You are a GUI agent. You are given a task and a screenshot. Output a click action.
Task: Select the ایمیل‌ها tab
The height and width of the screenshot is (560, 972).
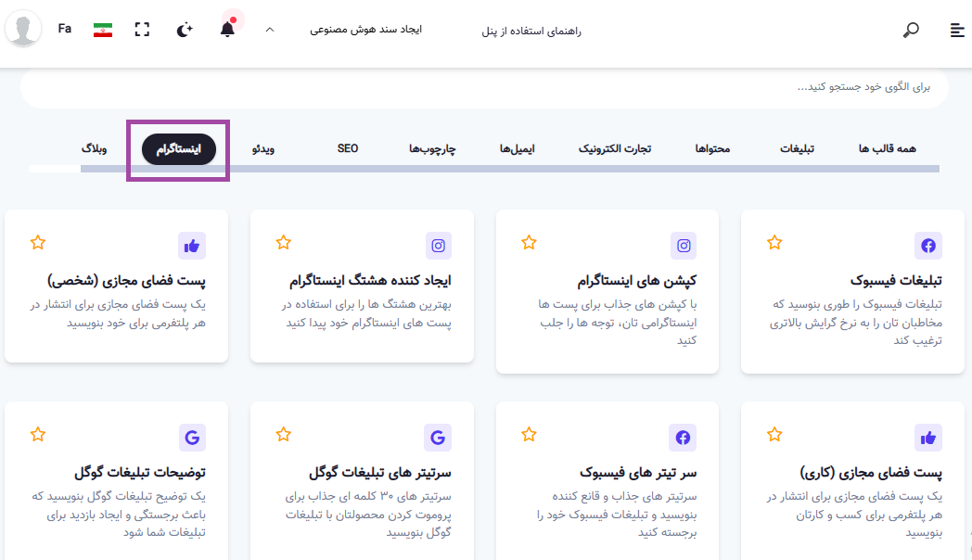517,148
